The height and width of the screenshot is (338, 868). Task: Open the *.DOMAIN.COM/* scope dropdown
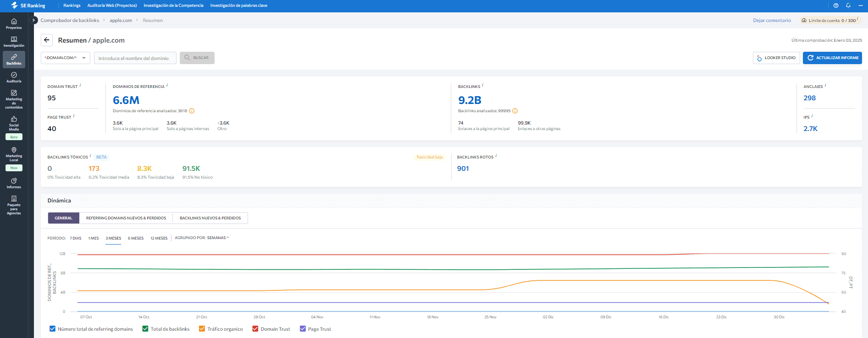(x=66, y=58)
